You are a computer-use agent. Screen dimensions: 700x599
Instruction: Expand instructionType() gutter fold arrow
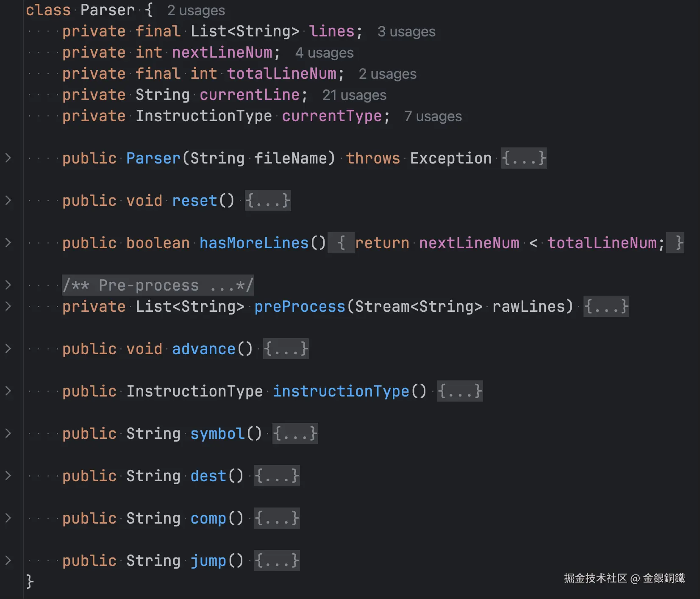click(8, 391)
